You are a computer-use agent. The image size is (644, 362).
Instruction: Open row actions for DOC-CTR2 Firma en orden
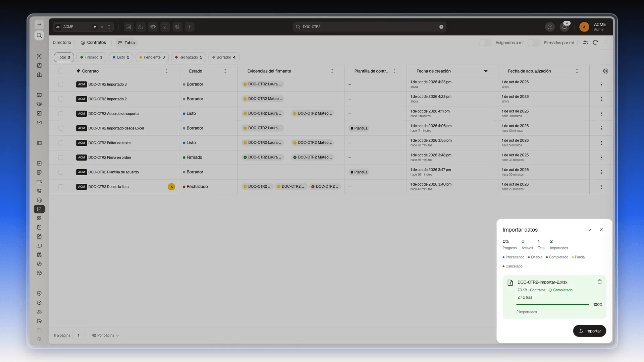(x=601, y=158)
